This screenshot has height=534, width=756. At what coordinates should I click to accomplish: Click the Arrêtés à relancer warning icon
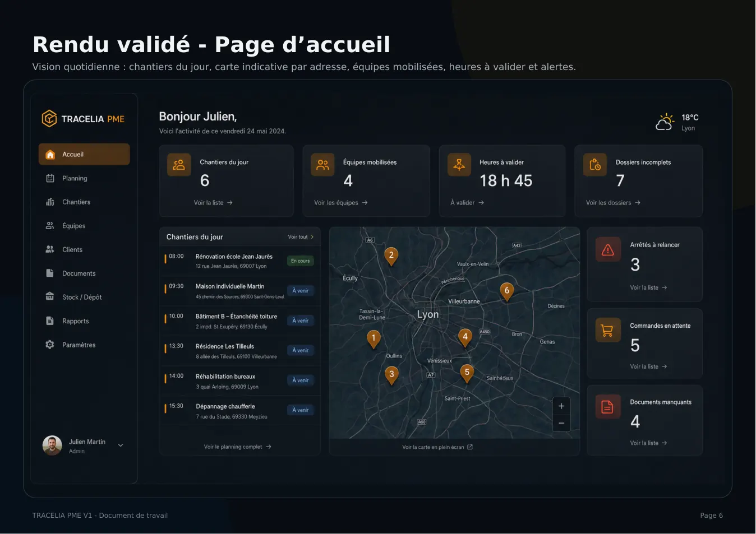608,250
